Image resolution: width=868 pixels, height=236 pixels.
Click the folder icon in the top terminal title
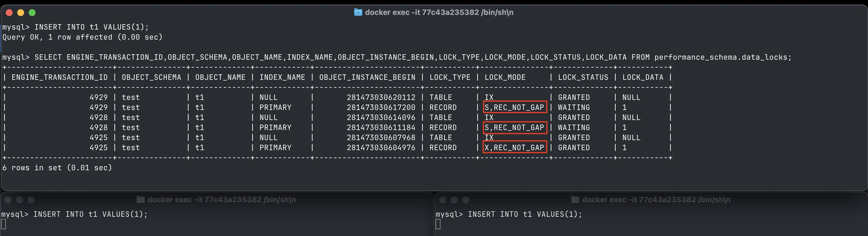[358, 12]
